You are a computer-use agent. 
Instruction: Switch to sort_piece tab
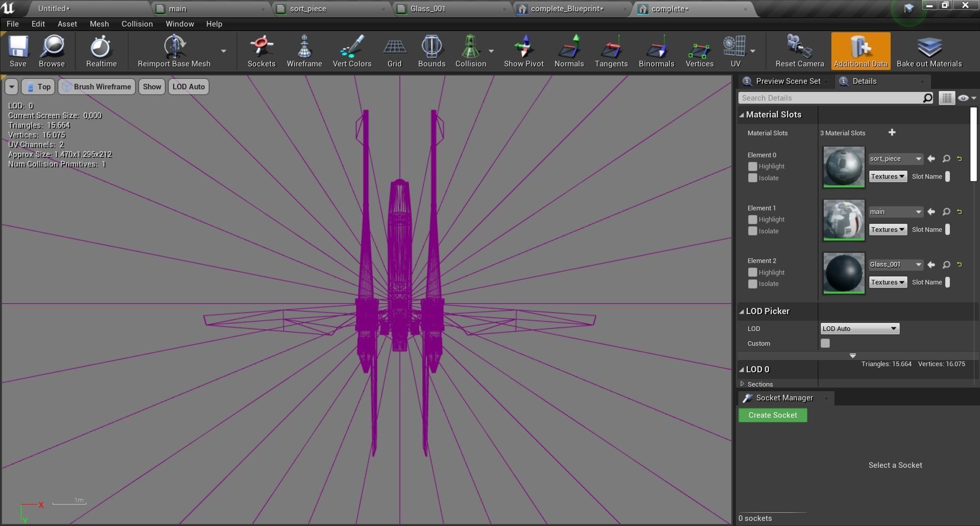(x=331, y=9)
